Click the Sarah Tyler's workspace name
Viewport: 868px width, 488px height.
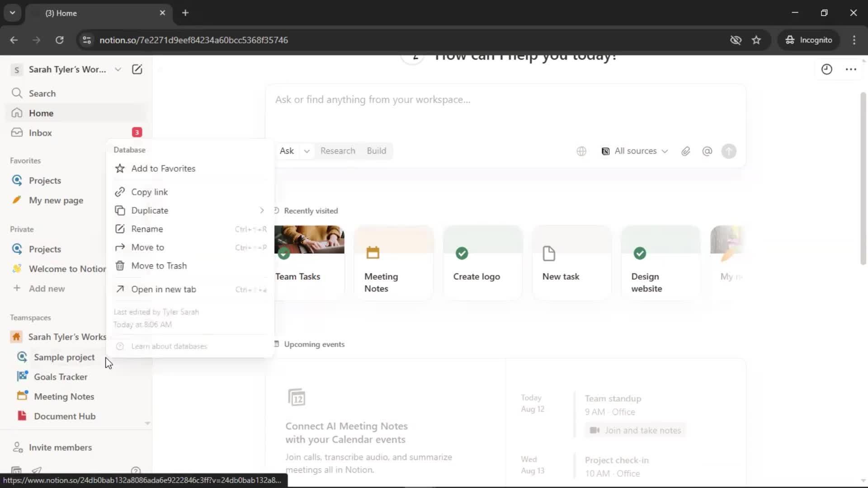tap(67, 69)
